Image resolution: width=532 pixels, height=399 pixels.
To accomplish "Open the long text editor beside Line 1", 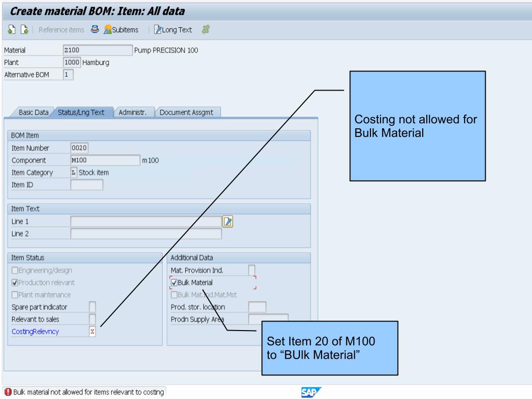I will point(227,221).
